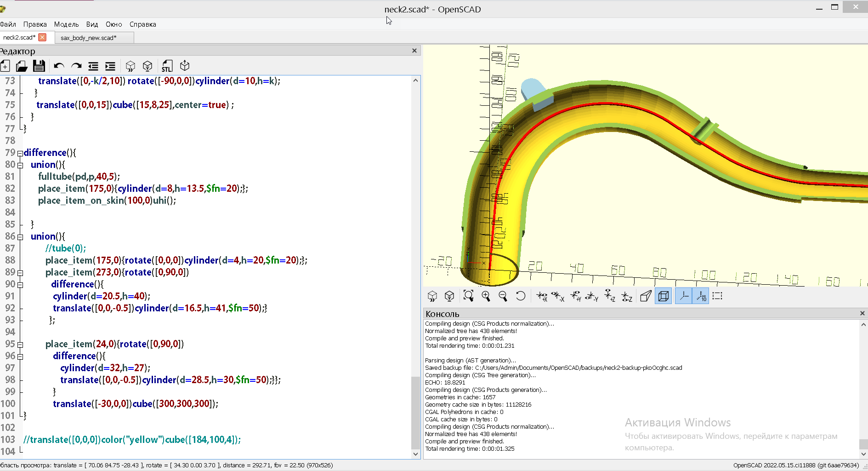
Task: Toggle the Orthogonal projection button
Action: (664, 296)
